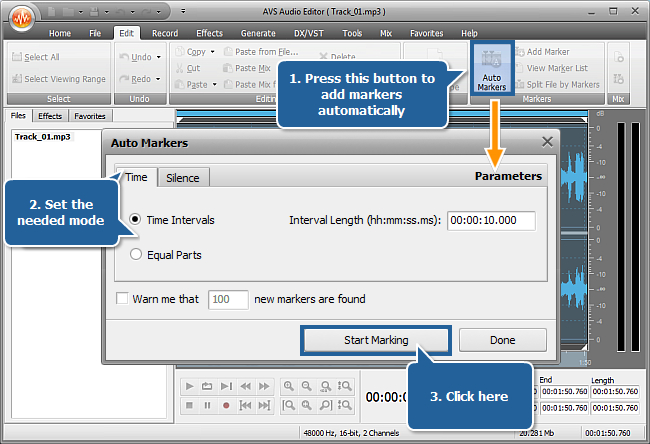This screenshot has height=444, width=650.
Task: Switch to Silence tab in Auto Markers
Action: point(183,178)
